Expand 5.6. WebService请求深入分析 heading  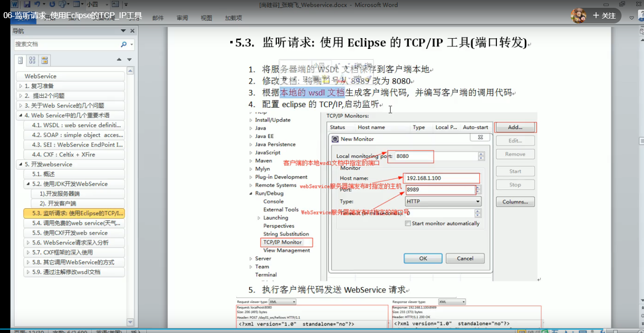click(x=28, y=243)
